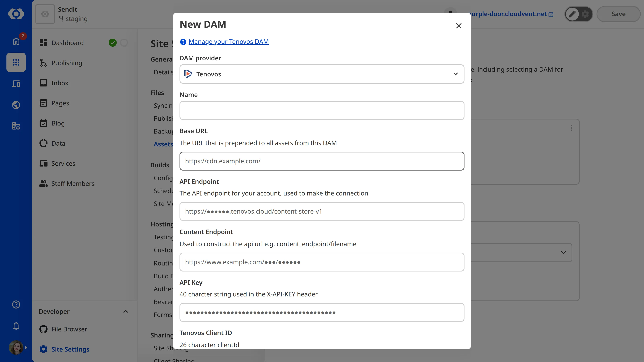Viewport: 644px width, 362px height.
Task: Select Forms in site settings list
Action: (x=163, y=315)
